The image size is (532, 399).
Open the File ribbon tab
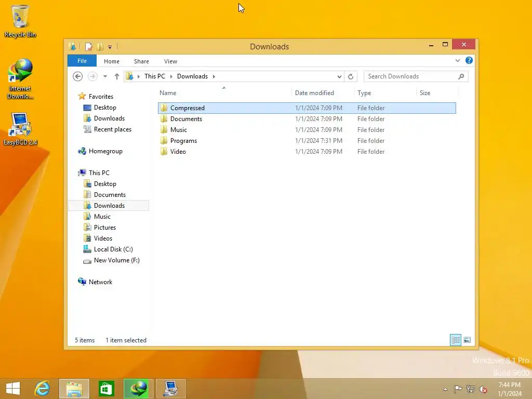(x=82, y=61)
